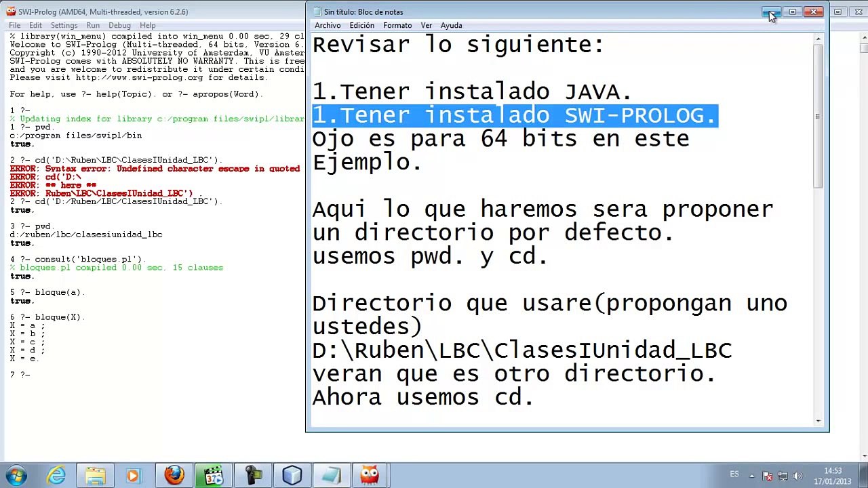Click 'Revisar lo siguiente:' heading text
The image size is (868, 488).
pos(458,45)
